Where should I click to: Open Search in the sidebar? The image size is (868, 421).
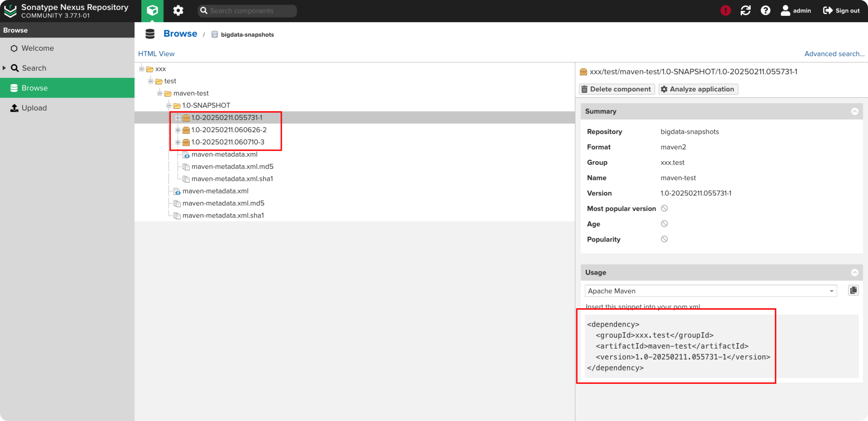coord(34,68)
